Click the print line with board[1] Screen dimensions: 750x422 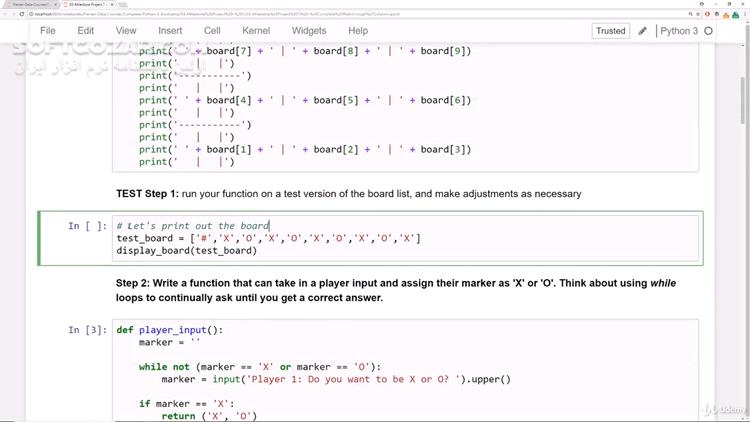pos(305,150)
